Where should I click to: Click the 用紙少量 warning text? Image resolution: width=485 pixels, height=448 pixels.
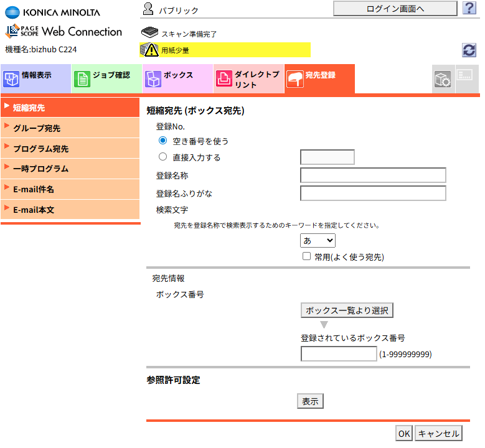point(175,50)
